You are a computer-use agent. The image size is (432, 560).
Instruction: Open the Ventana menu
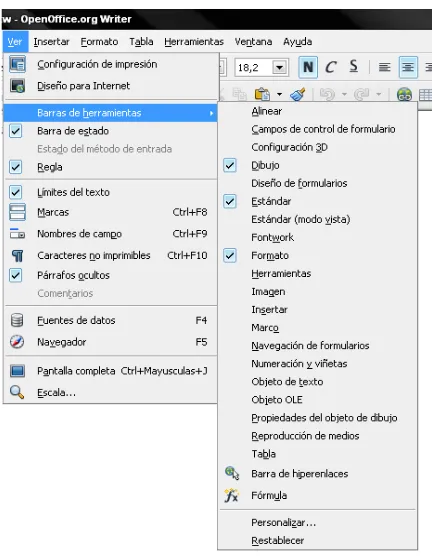(x=253, y=42)
